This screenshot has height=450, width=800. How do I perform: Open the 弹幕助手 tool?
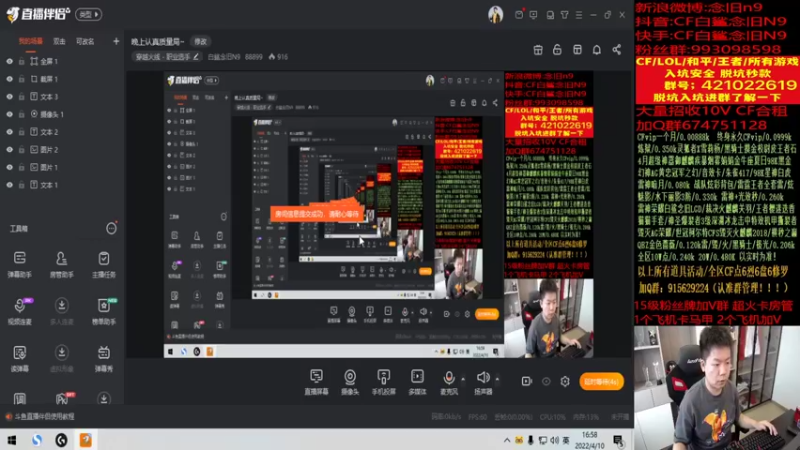click(19, 264)
